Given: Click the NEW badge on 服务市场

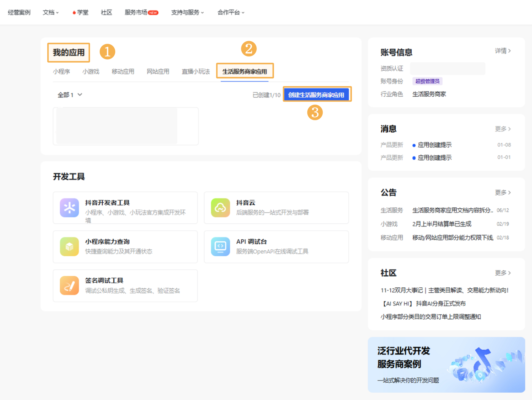Looking at the screenshot, I should click(153, 13).
